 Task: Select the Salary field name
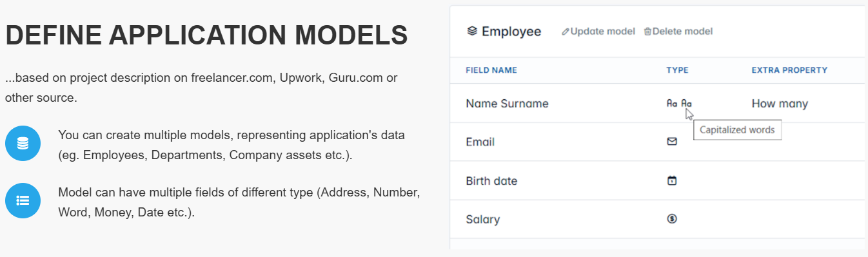click(482, 219)
